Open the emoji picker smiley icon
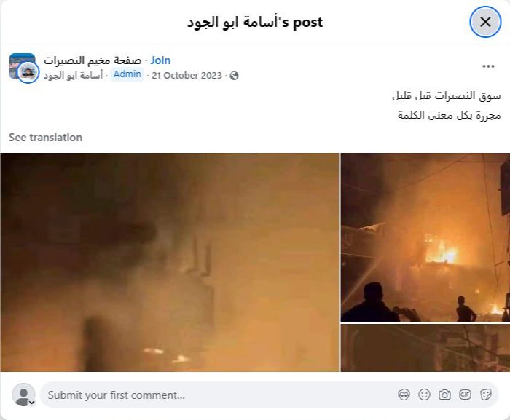This screenshot has width=510, height=420. pos(424,395)
